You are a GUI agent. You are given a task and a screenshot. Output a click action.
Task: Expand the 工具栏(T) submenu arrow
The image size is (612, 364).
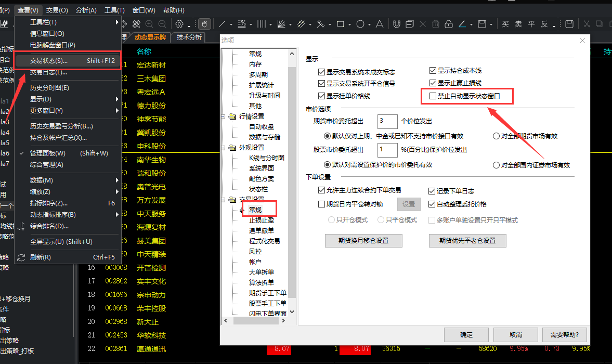pyautogui.click(x=116, y=22)
